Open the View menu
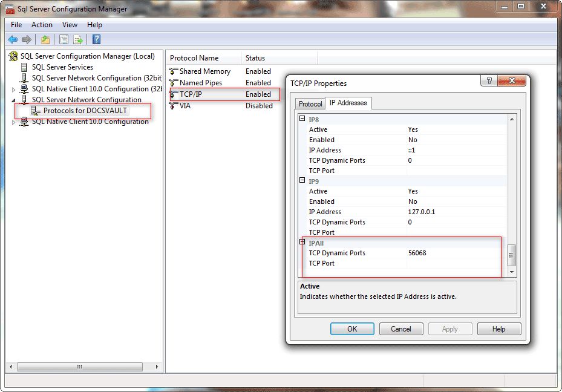This screenshot has height=392, width=562. pyautogui.click(x=70, y=25)
